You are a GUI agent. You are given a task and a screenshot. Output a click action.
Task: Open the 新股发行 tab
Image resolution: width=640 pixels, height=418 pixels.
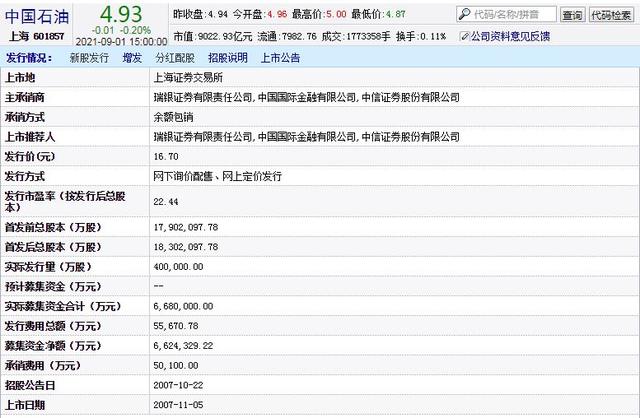click(x=89, y=58)
